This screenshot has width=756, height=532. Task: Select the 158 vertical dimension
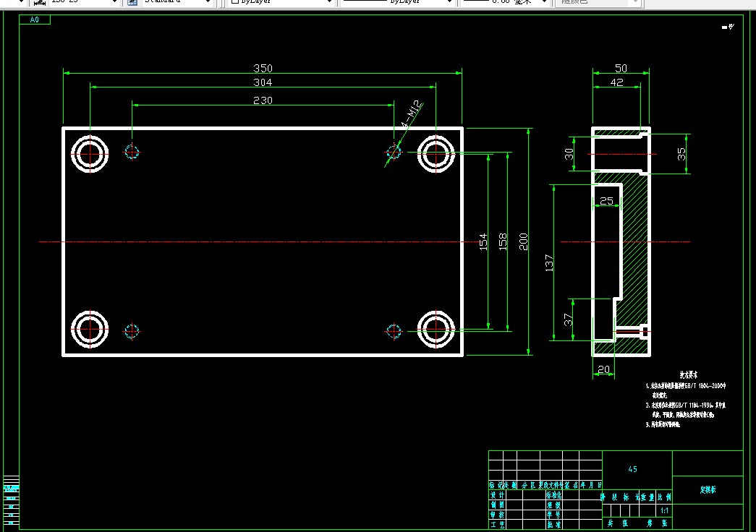[x=503, y=241]
